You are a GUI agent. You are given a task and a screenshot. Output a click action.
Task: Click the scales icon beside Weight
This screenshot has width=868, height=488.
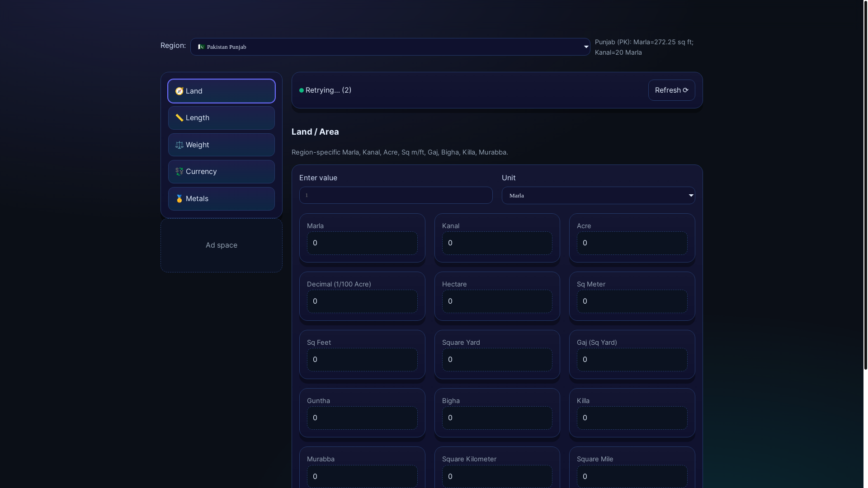pos(179,145)
